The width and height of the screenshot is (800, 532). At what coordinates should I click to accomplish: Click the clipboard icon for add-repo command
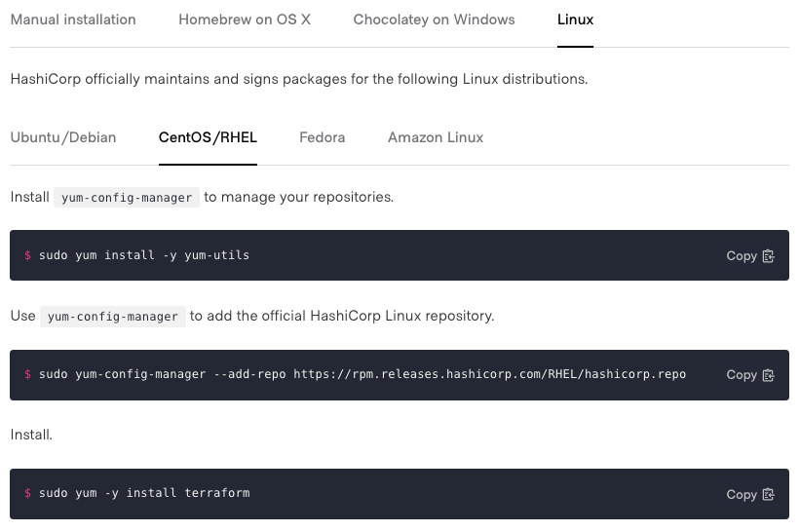(x=768, y=375)
